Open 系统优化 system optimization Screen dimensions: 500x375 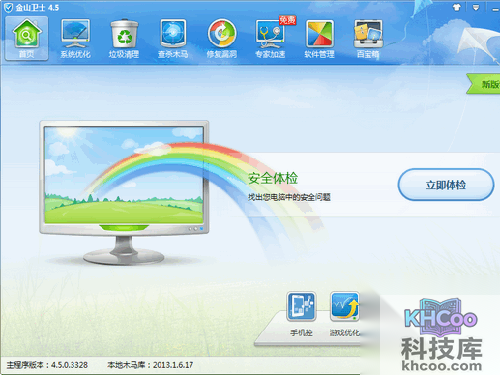coord(75,38)
